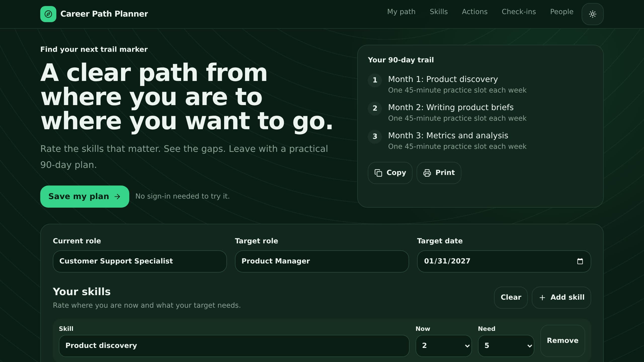Open the My path nav link
The image size is (644, 362).
click(401, 12)
